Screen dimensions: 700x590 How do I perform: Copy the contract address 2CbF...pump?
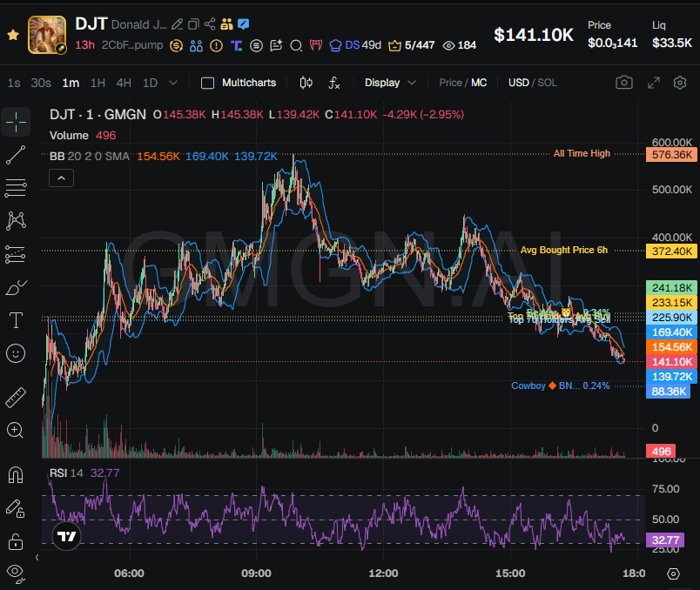click(132, 45)
